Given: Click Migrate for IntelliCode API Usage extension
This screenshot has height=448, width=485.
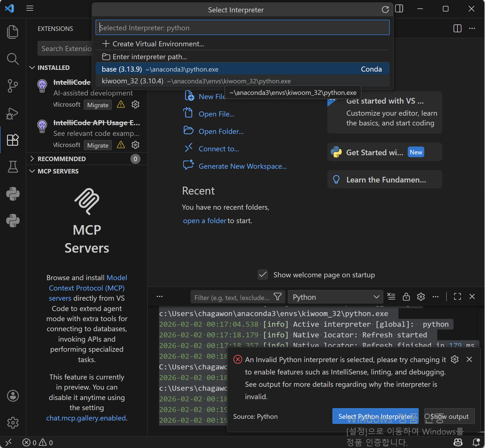Looking at the screenshot, I should point(98,145).
